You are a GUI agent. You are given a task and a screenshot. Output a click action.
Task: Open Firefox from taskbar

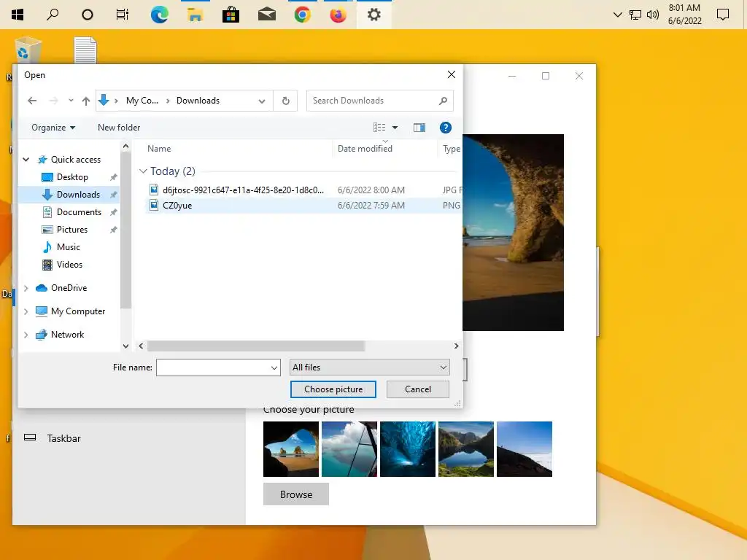click(x=338, y=15)
